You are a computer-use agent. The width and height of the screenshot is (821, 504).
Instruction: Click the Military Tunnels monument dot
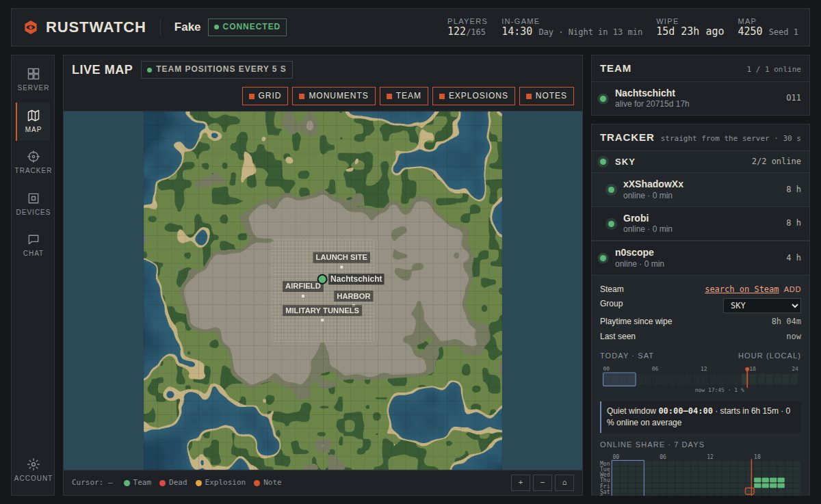pos(322,320)
